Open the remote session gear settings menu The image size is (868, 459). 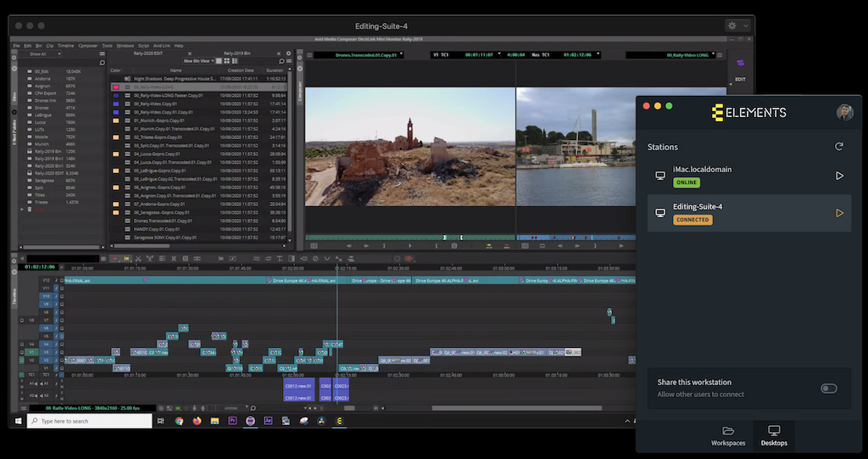pyautogui.click(x=737, y=25)
